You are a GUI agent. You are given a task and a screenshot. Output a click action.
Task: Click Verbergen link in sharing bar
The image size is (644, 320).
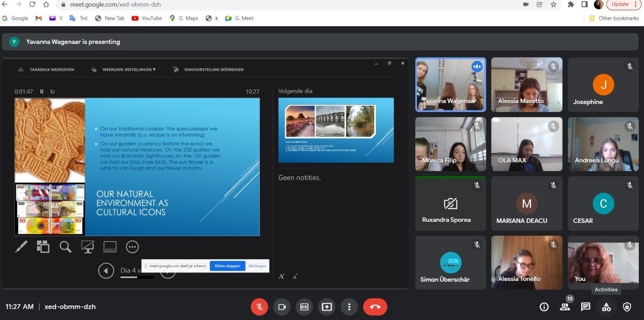click(257, 266)
